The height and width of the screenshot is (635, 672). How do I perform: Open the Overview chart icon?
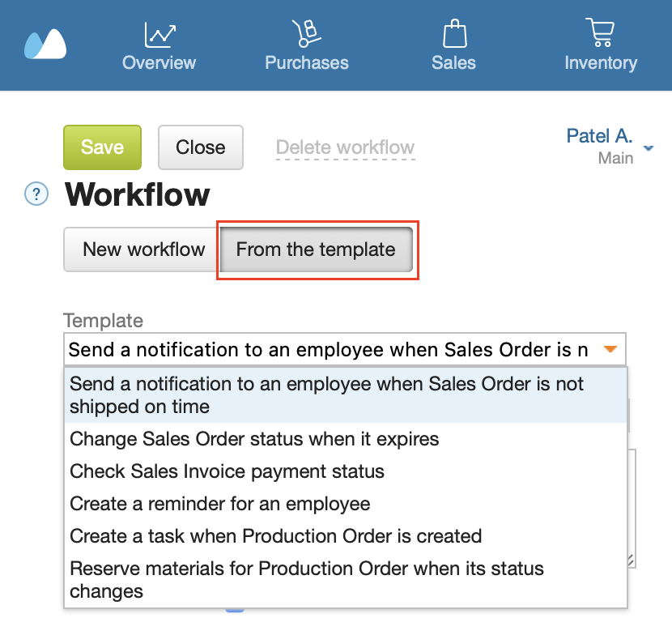159,34
